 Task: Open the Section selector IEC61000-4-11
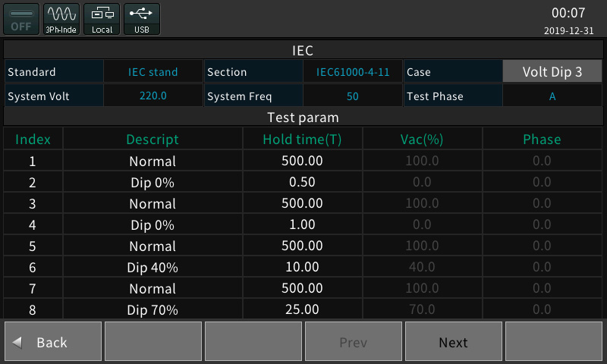click(353, 71)
